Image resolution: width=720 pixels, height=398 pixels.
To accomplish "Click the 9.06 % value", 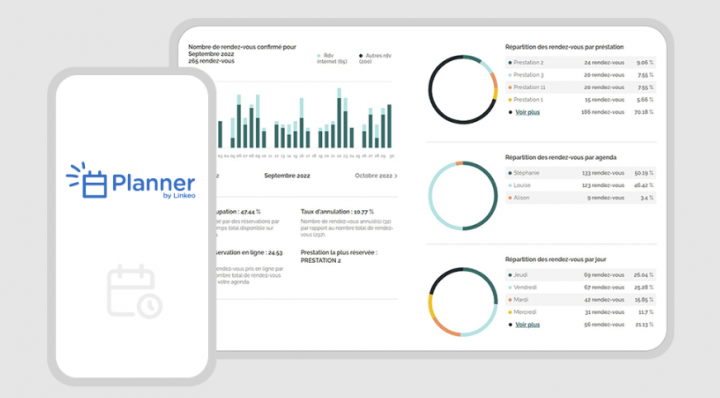I will coord(645,62).
